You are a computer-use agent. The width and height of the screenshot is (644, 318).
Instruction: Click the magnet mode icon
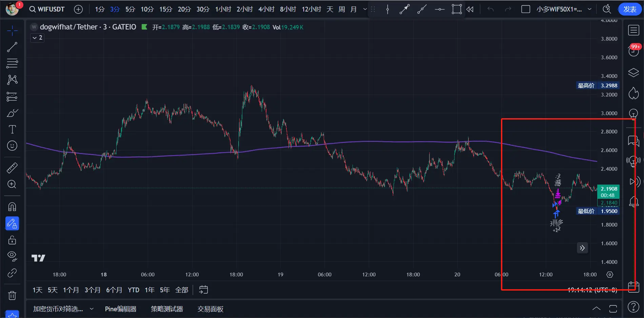pyautogui.click(x=12, y=207)
